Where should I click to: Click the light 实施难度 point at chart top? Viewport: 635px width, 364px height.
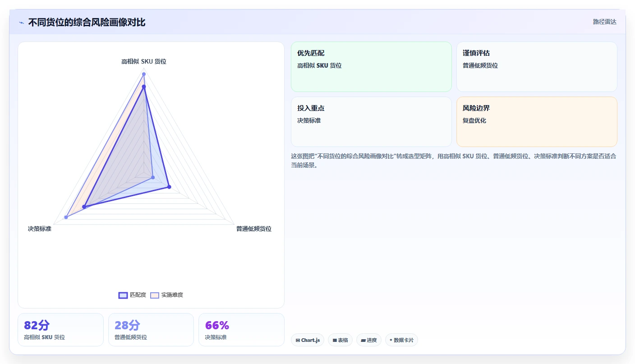pos(144,74)
